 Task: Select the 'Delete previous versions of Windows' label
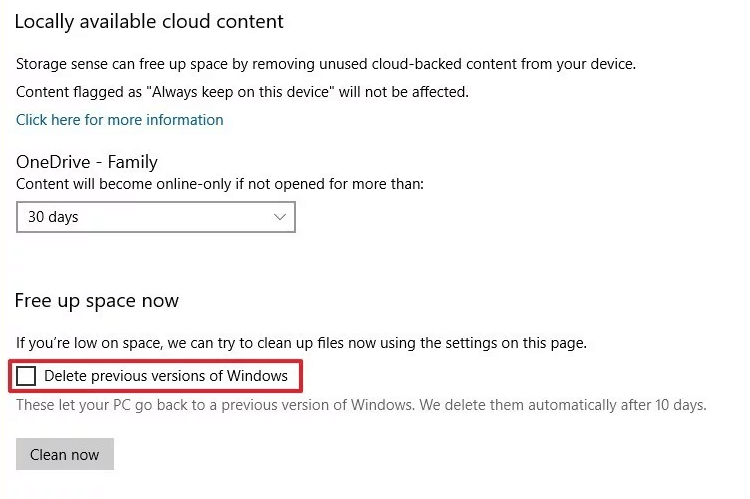[166, 376]
